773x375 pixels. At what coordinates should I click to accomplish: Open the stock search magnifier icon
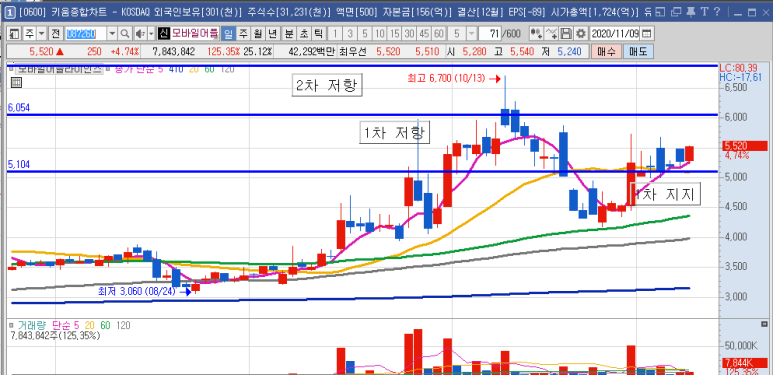coord(125,34)
